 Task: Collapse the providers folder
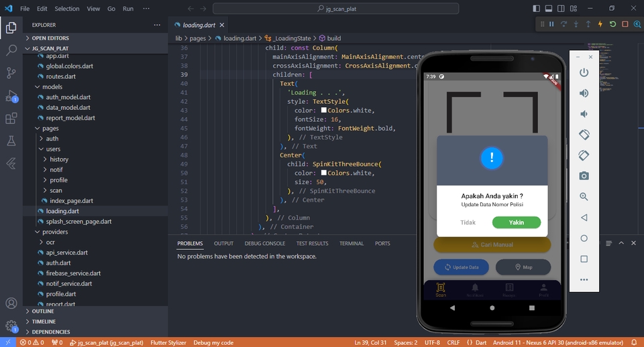click(95, 232)
